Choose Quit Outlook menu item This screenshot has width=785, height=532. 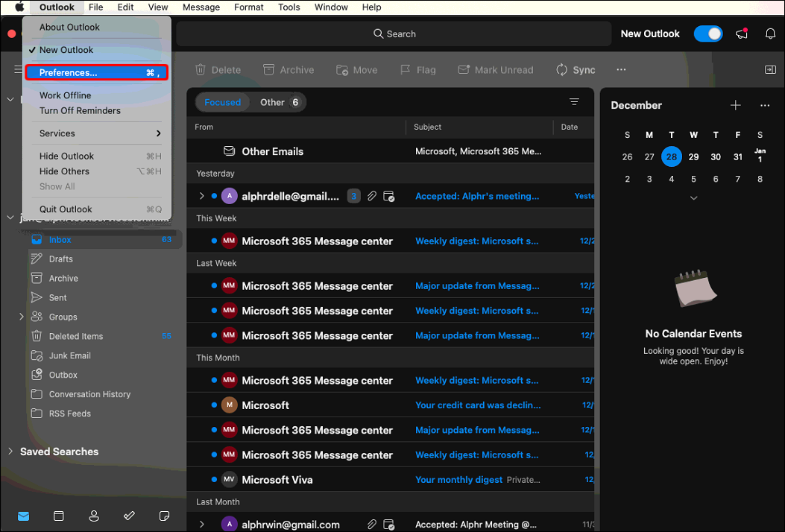click(66, 209)
